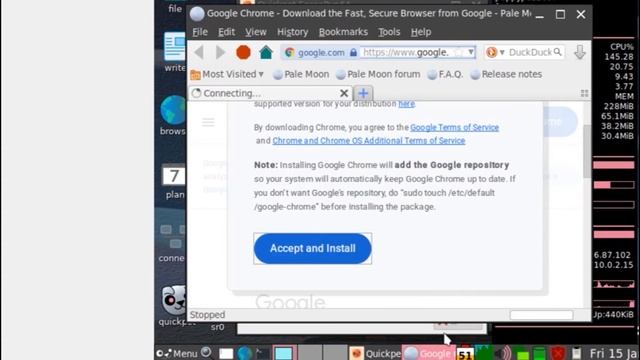Show all tabs grid icon
Viewport: 640px width, 360px height.
(x=584, y=93)
